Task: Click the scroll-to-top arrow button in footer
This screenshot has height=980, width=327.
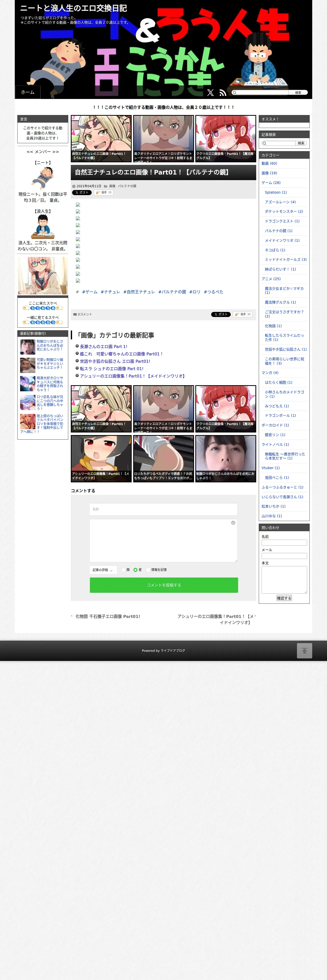Action: pos(305,651)
